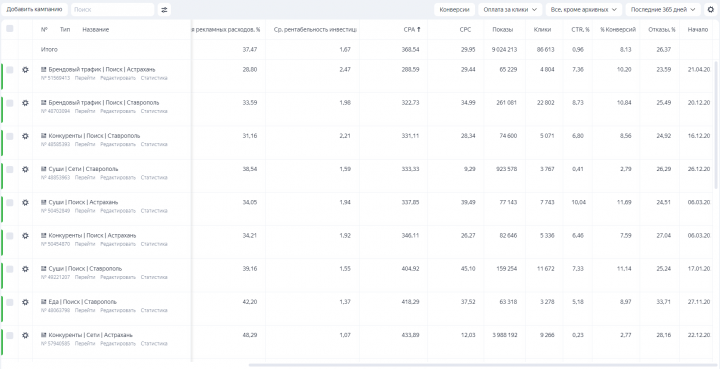
Task: Open gear menu for Конкуренты Сети Астрахань
Action: click(25, 335)
